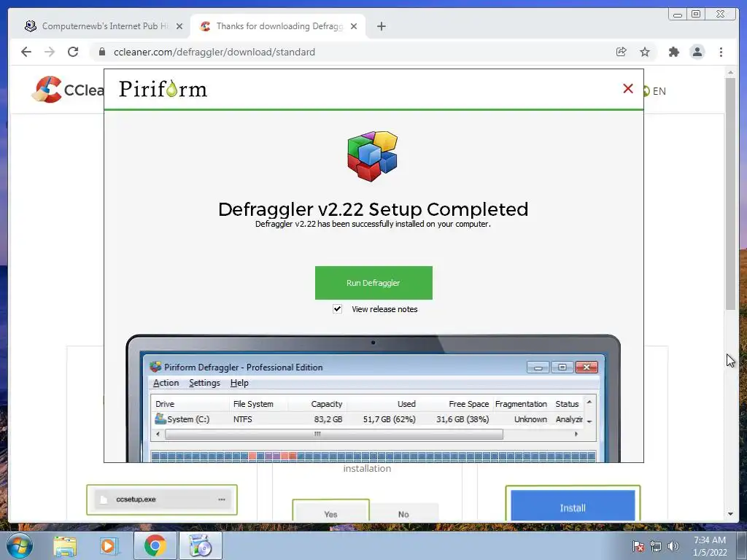The width and height of the screenshot is (747, 560).
Task: Close the Computernewb's Internet Pub tab
Action: (179, 26)
